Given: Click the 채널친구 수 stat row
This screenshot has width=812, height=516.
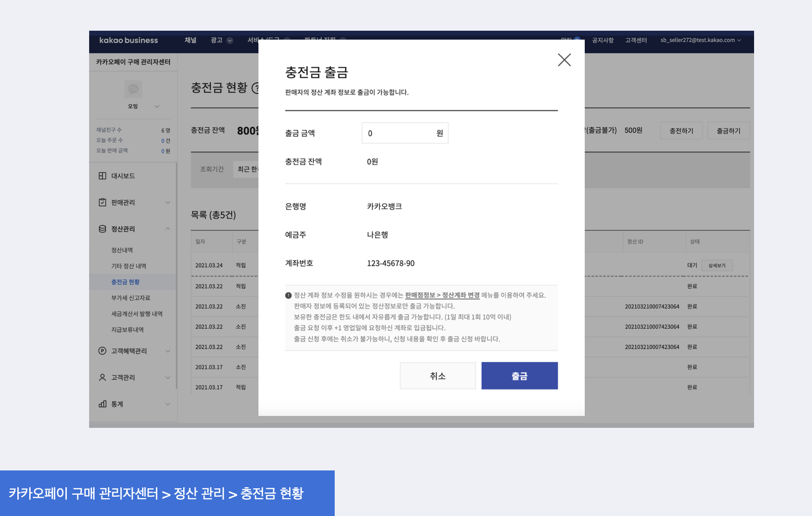Looking at the screenshot, I should (x=133, y=130).
